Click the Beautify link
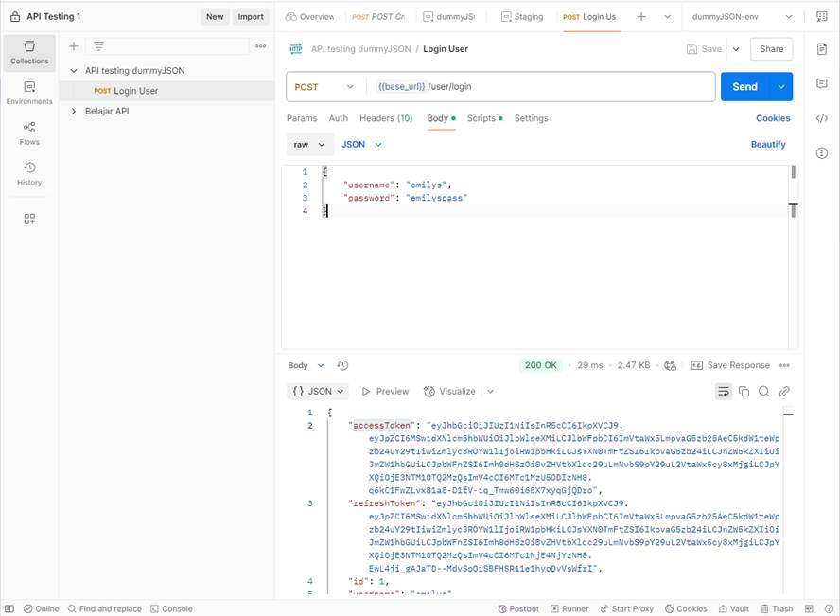 click(x=767, y=145)
